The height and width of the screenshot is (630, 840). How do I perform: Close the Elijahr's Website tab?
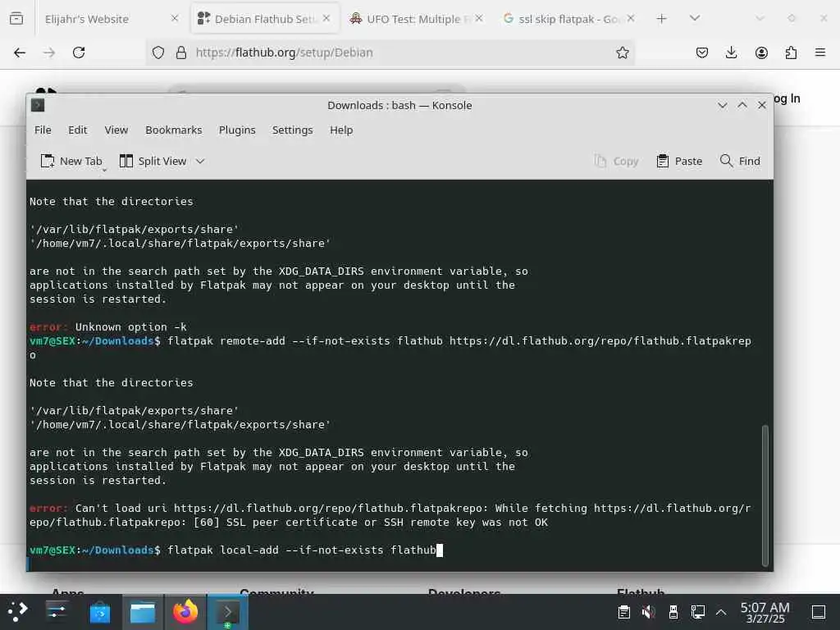(x=175, y=18)
